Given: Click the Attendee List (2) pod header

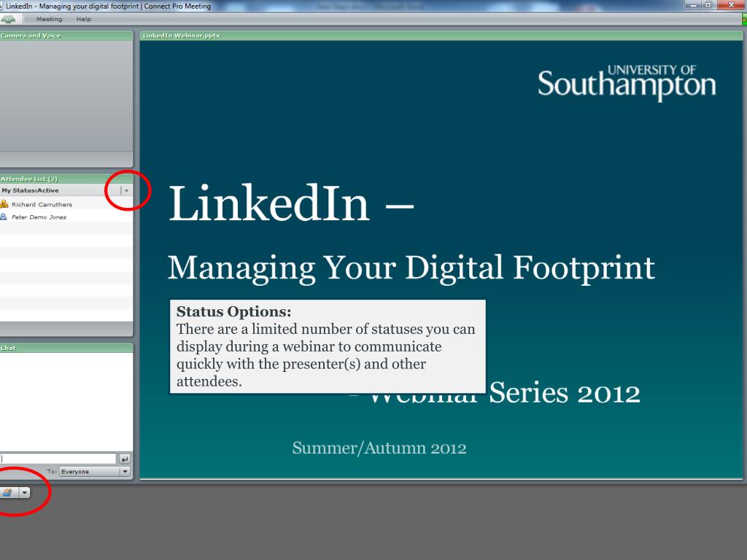Looking at the screenshot, I should pyautogui.click(x=66, y=179).
